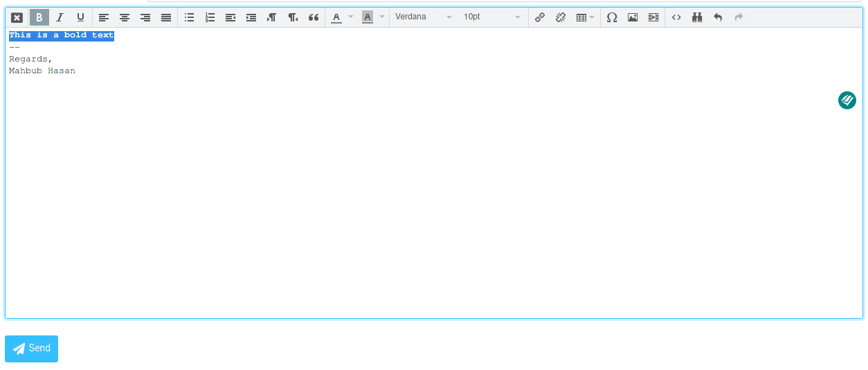Toggle Italic formatting
The height and width of the screenshot is (370, 868).
click(60, 17)
